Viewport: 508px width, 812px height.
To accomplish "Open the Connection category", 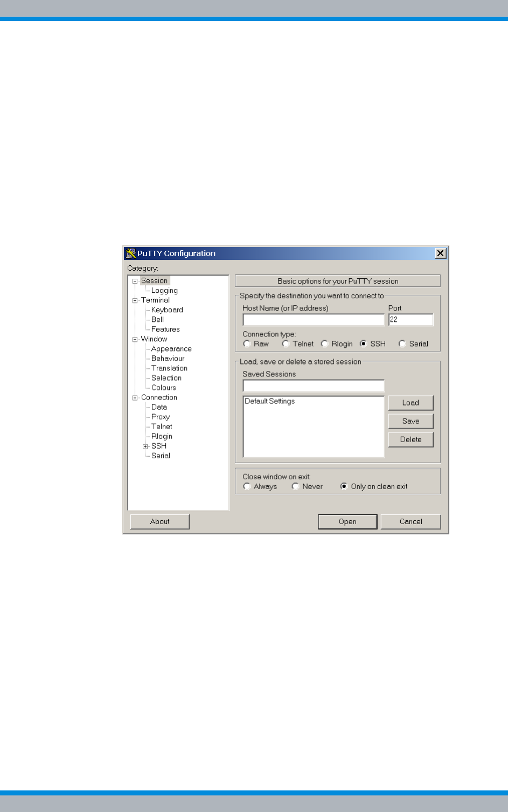I will click(159, 397).
